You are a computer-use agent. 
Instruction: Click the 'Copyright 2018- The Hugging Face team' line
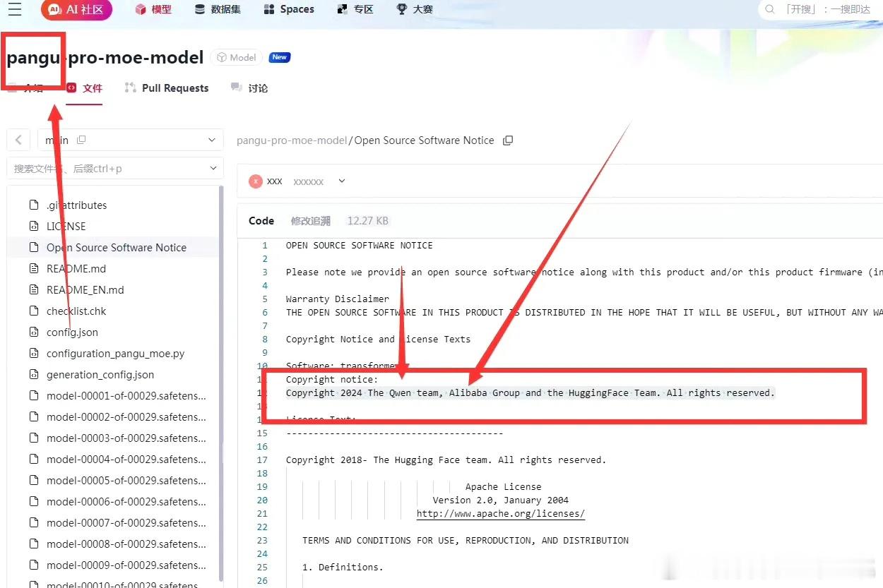(446, 460)
